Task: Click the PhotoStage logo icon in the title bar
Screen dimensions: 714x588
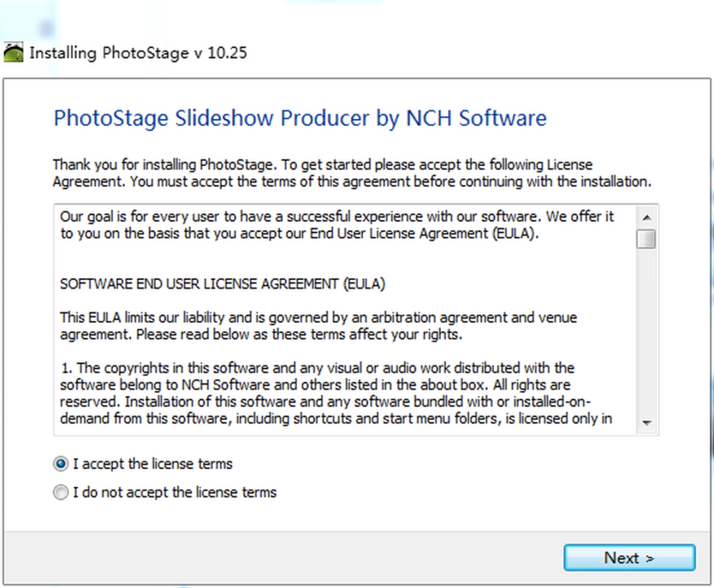Action: (13, 52)
